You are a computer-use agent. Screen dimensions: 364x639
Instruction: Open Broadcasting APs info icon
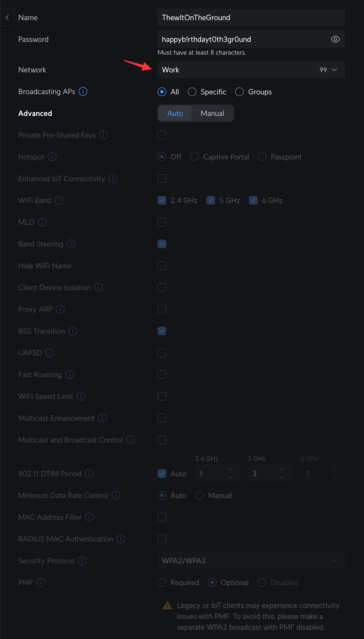pos(83,91)
